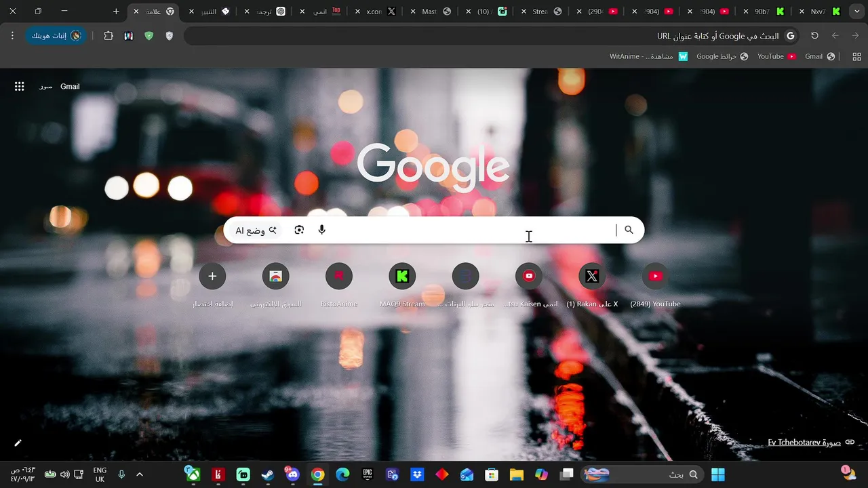The image size is (868, 488).
Task: Click the magnifier icon in the search box
Action: (629, 230)
